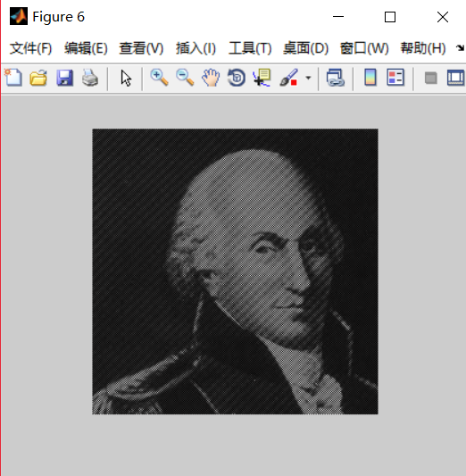The height and width of the screenshot is (476, 466).
Task: Dock the figure using the arrow at menu bar end
Action: 460,48
